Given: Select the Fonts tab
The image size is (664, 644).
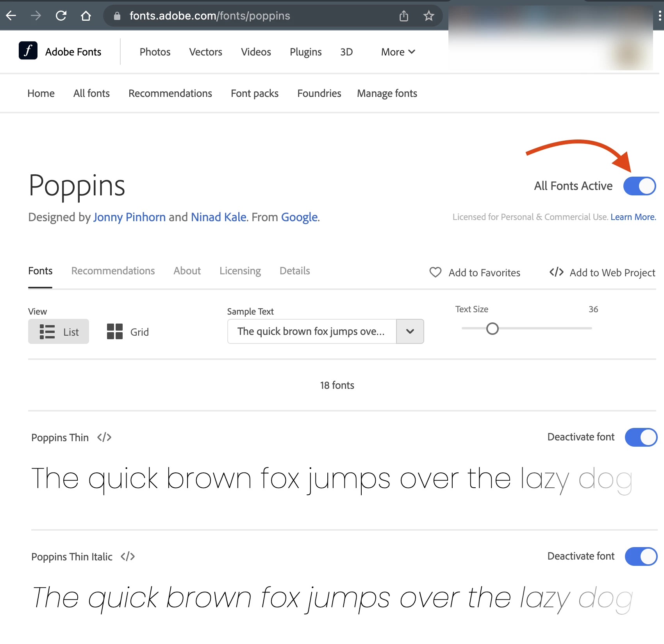Looking at the screenshot, I should click(40, 271).
